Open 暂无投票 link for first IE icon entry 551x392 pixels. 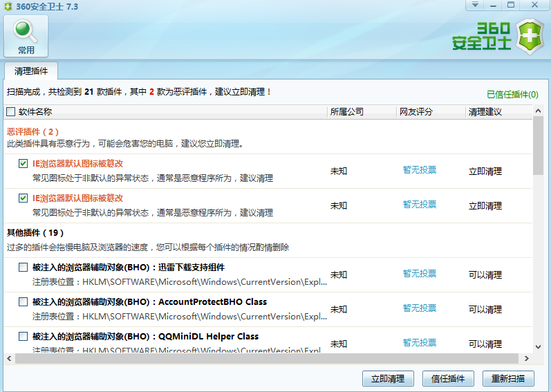coord(420,170)
